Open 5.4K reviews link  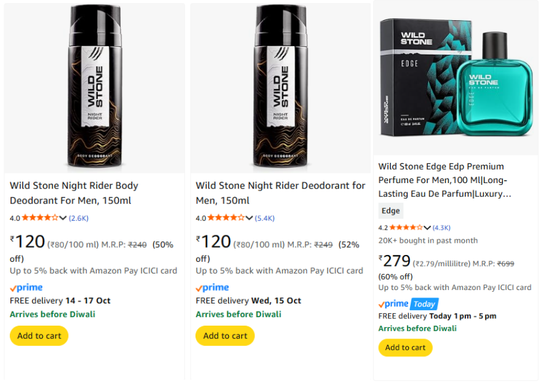pyautogui.click(x=264, y=218)
